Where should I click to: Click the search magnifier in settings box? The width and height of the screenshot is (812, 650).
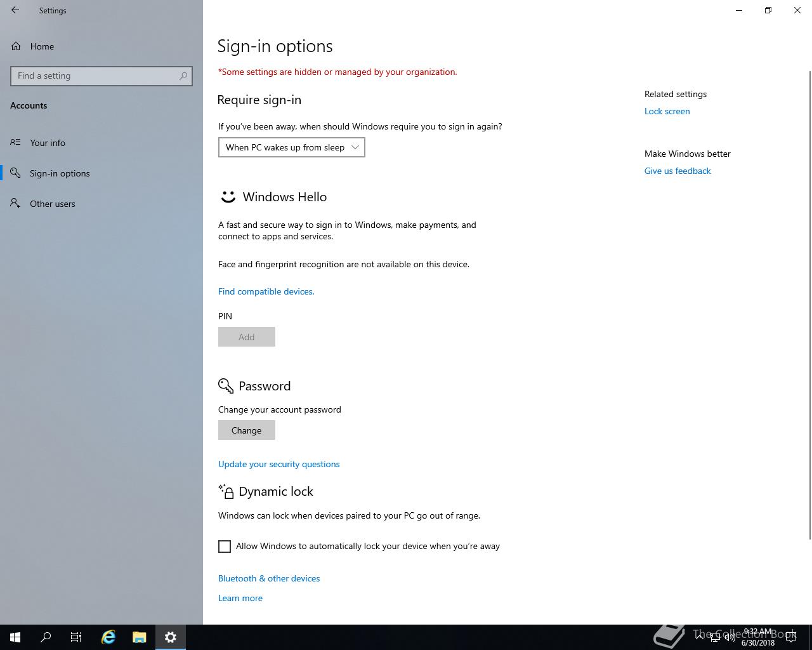(183, 76)
